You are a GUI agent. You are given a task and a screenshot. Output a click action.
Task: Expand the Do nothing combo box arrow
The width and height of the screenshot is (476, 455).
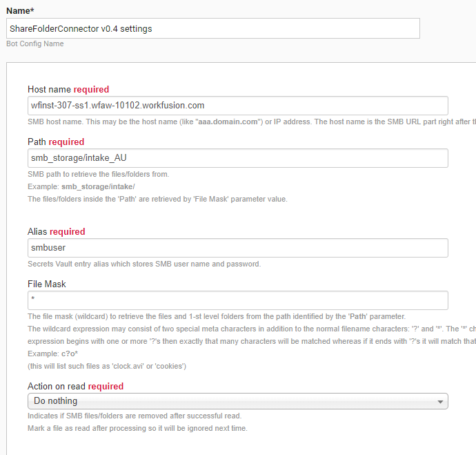[440, 402]
